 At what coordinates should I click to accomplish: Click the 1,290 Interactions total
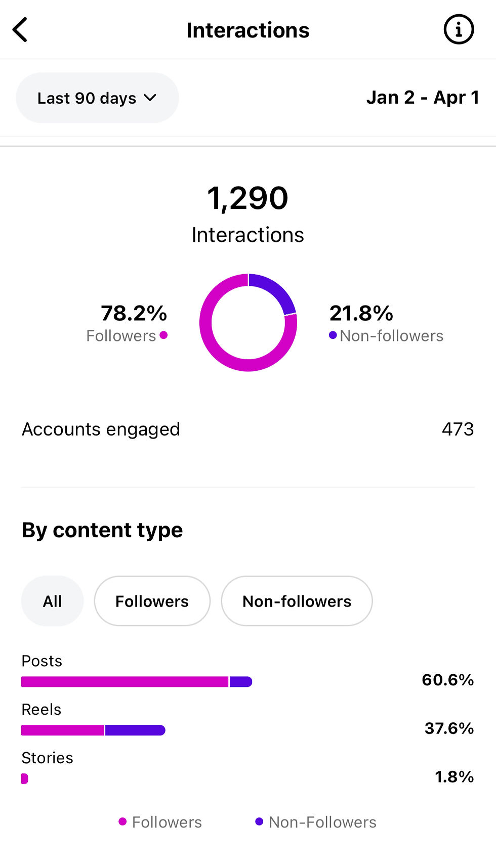[247, 198]
